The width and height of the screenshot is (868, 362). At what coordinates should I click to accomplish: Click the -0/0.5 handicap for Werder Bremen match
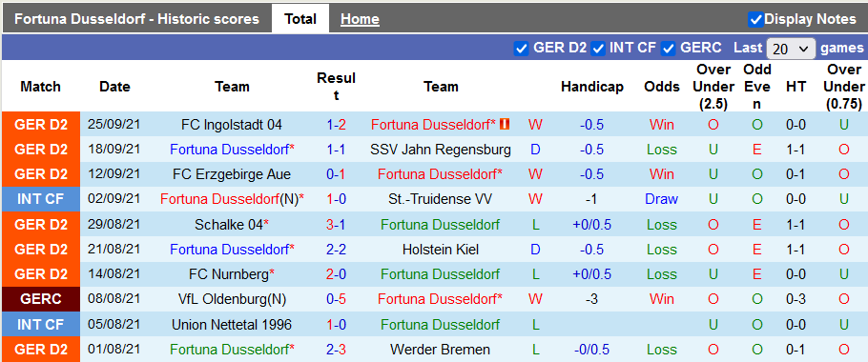(x=591, y=350)
